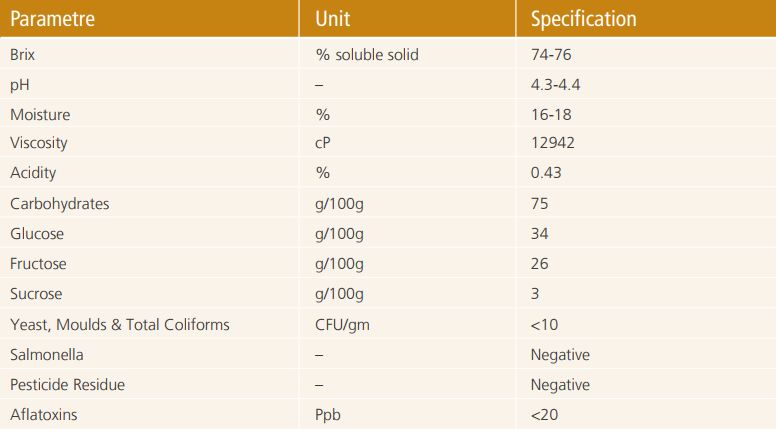
Task: Click the Acidity value 0.43
Action: click(x=546, y=173)
